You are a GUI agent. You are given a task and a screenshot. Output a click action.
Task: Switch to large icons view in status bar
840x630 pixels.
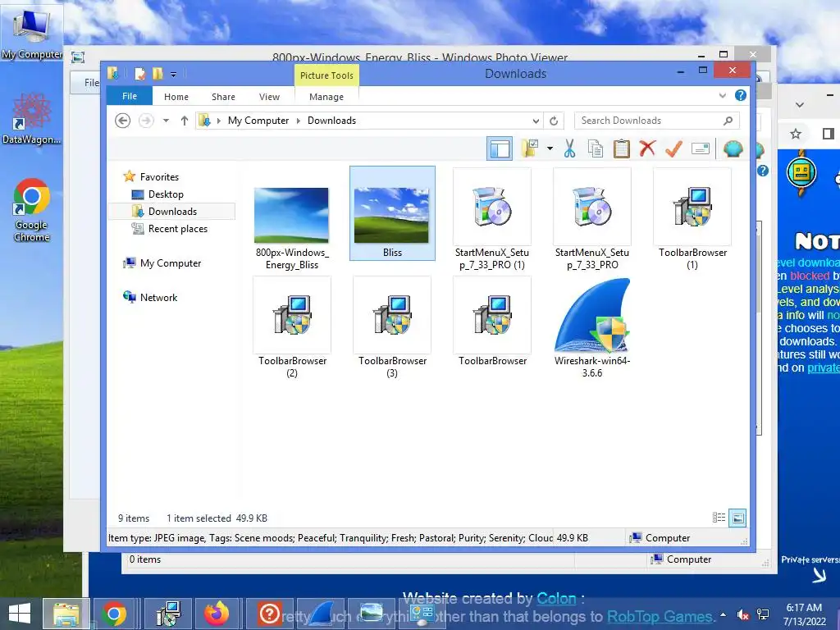(x=737, y=518)
